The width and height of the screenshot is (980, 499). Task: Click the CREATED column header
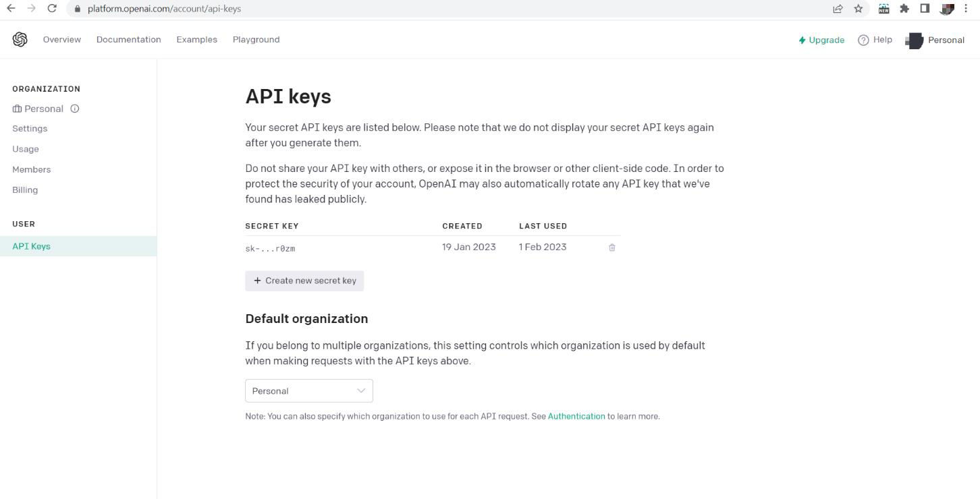point(462,226)
